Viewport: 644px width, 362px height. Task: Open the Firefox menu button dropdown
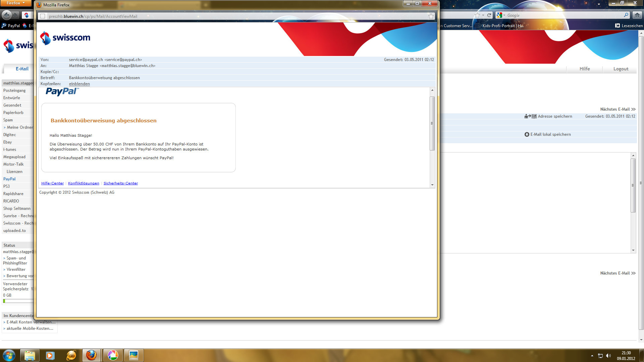pos(16,3)
